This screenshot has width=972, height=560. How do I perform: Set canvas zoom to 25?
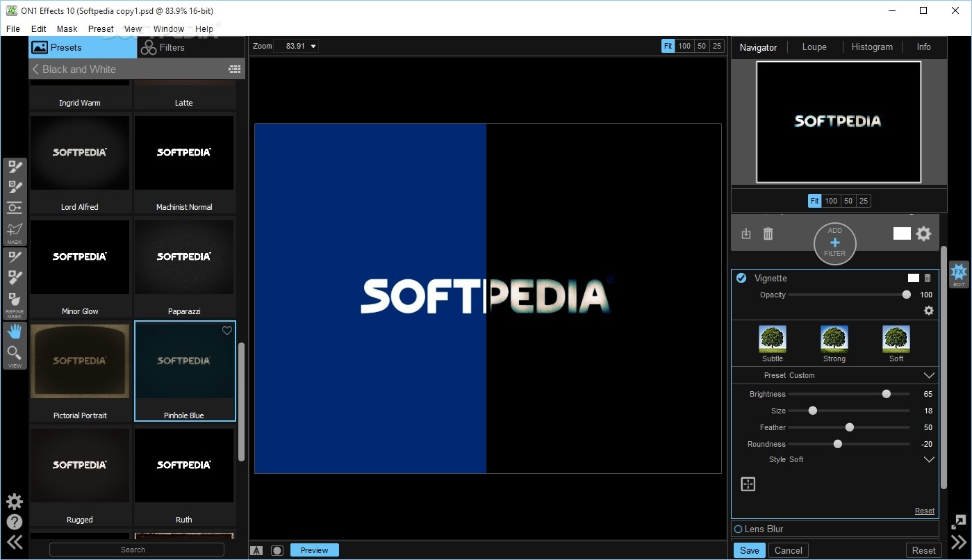[717, 46]
